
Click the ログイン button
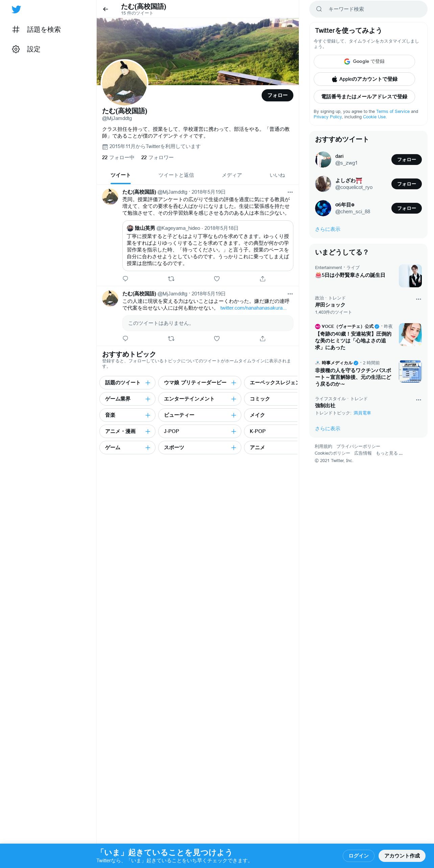(359, 855)
